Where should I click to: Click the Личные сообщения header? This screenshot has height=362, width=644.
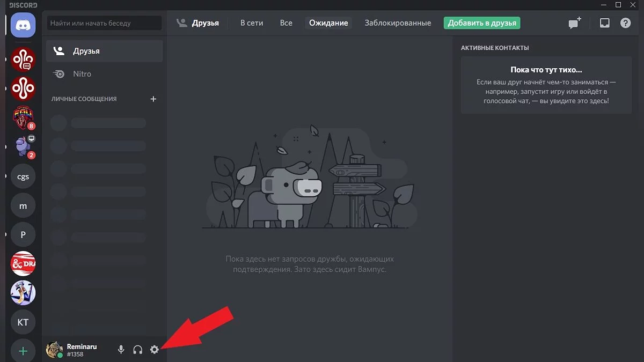click(84, 99)
